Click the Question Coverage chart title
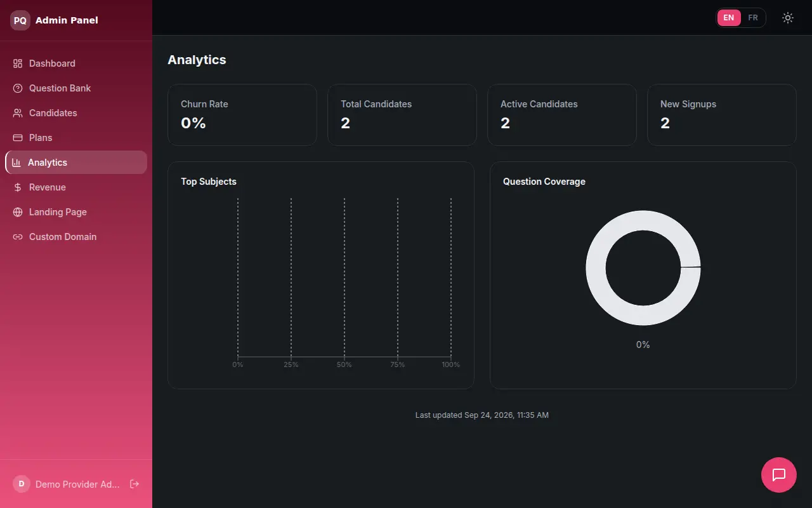The height and width of the screenshot is (508, 812). [544, 182]
